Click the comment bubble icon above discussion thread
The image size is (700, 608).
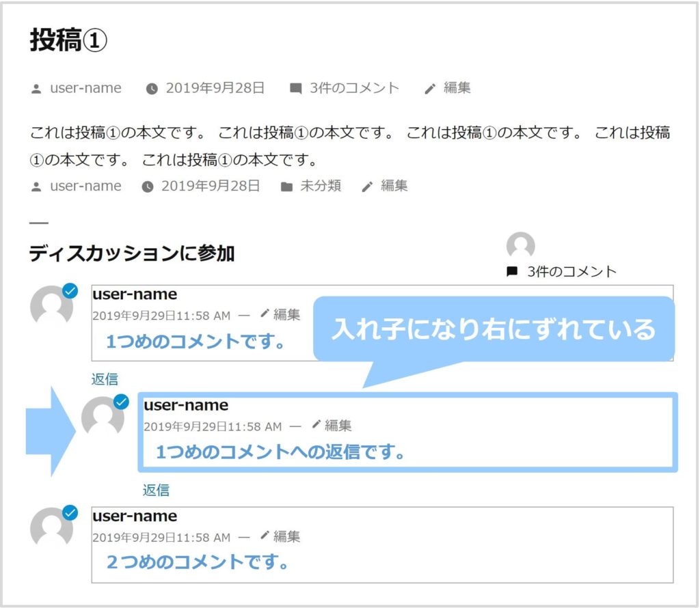[511, 271]
